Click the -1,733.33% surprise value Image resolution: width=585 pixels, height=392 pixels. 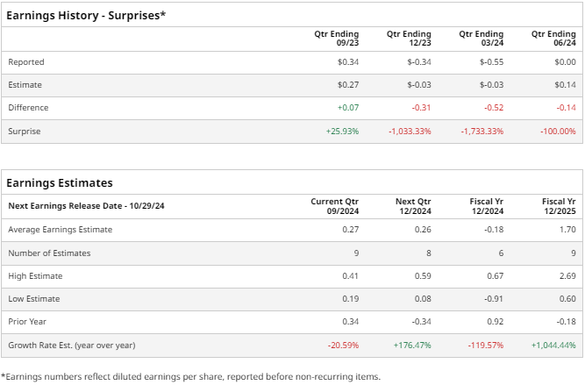[x=482, y=131]
